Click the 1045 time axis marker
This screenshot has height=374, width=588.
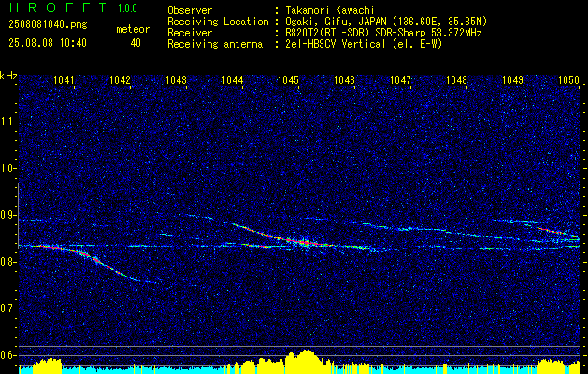(x=288, y=79)
